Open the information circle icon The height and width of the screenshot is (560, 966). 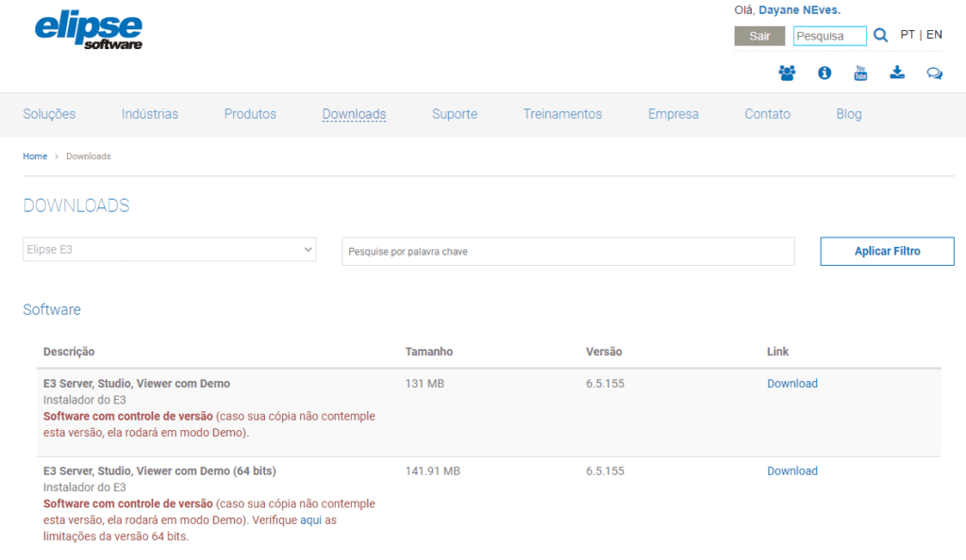tap(824, 73)
